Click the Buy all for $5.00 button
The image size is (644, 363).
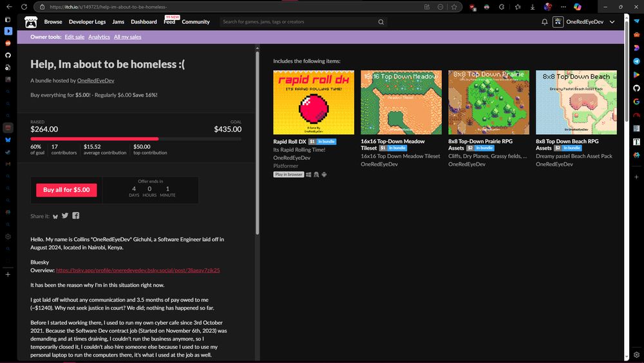coord(66,190)
